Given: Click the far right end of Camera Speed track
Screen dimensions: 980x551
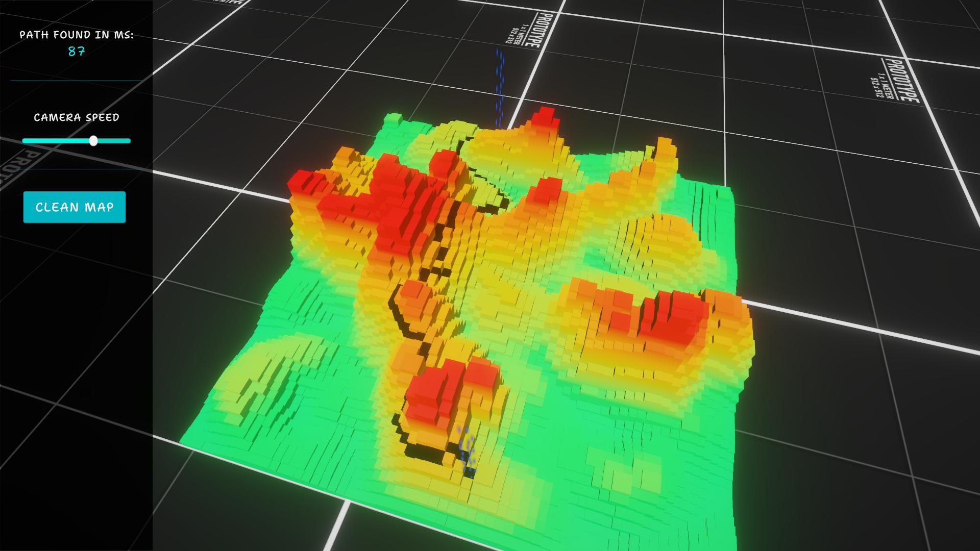Looking at the screenshot, I should point(129,141).
